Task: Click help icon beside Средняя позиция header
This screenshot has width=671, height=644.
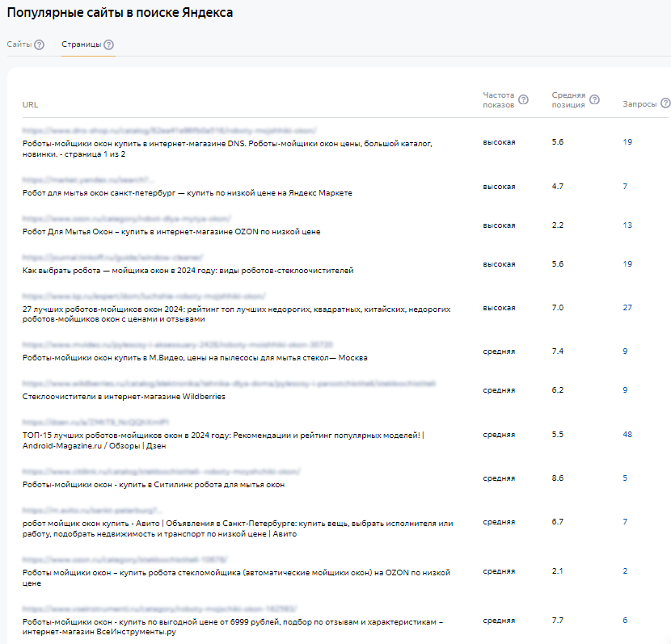Action: click(595, 100)
